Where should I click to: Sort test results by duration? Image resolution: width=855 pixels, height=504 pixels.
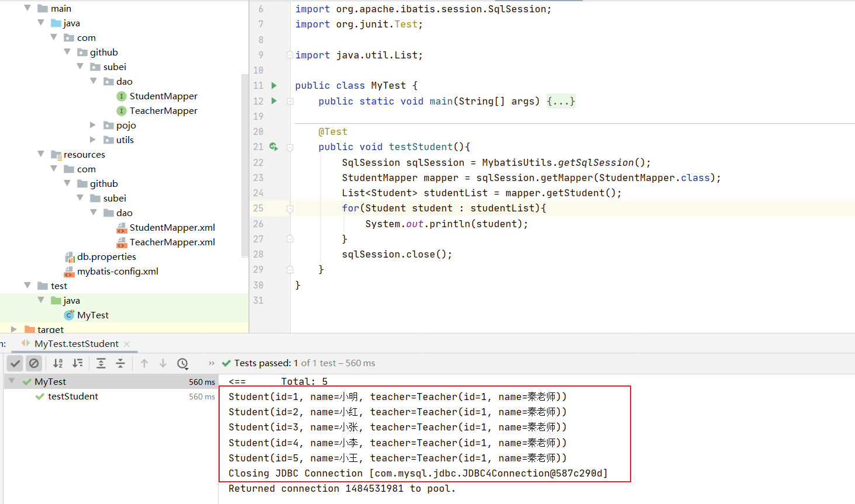[77, 363]
